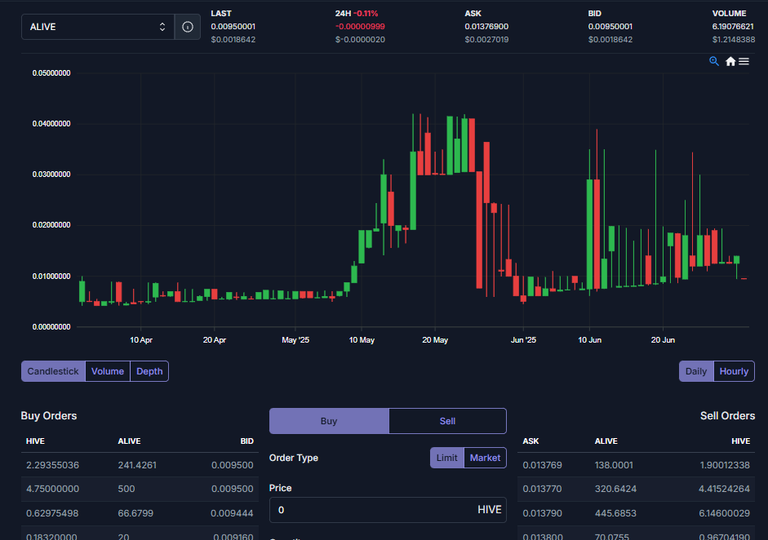Select the Buy order tab
The height and width of the screenshot is (540, 768).
[x=329, y=421]
